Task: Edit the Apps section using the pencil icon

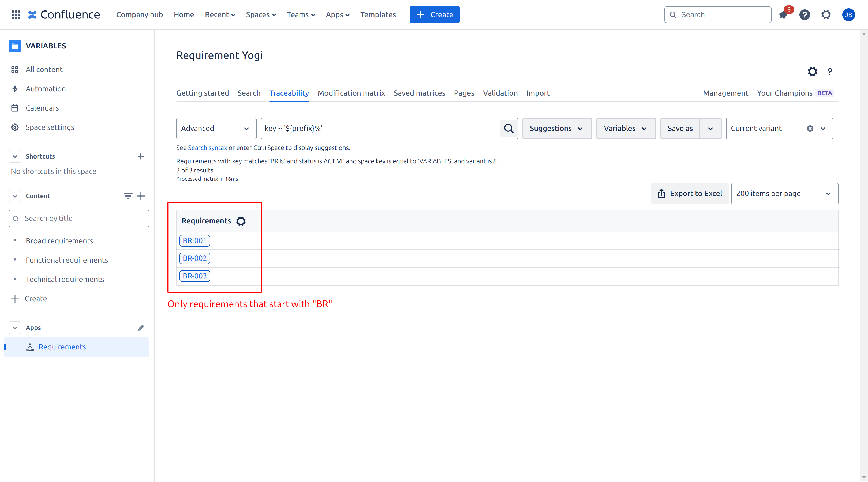Action: [x=141, y=327]
